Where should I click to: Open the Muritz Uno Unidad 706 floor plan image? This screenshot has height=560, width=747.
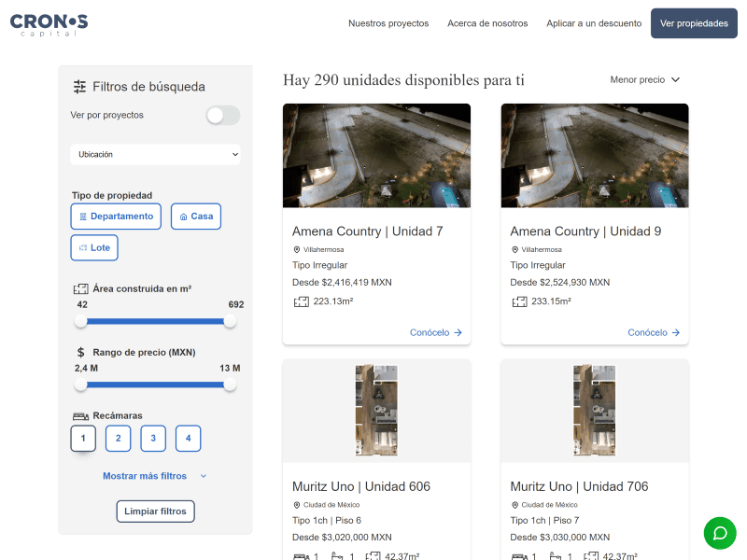(x=595, y=411)
